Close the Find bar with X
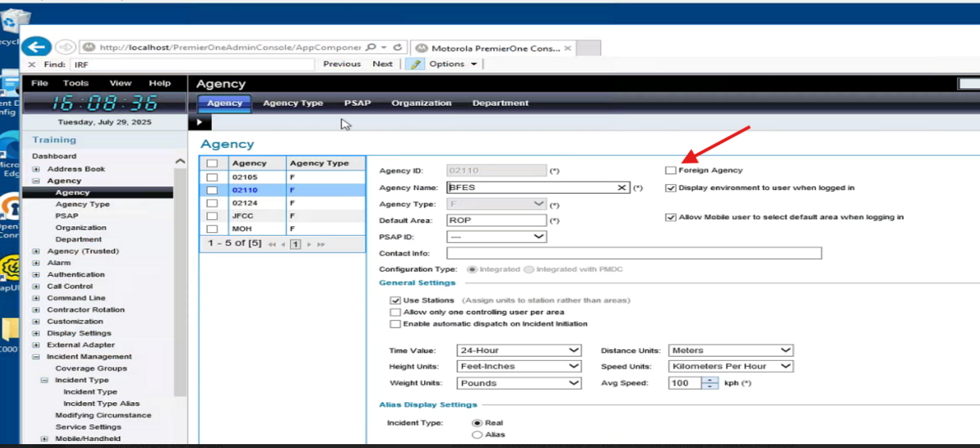The image size is (980, 448). (x=32, y=64)
